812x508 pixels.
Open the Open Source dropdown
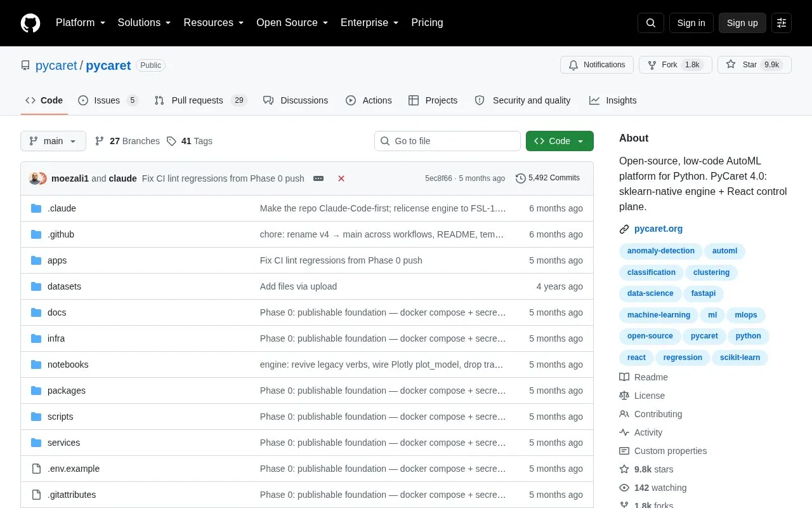click(x=292, y=23)
